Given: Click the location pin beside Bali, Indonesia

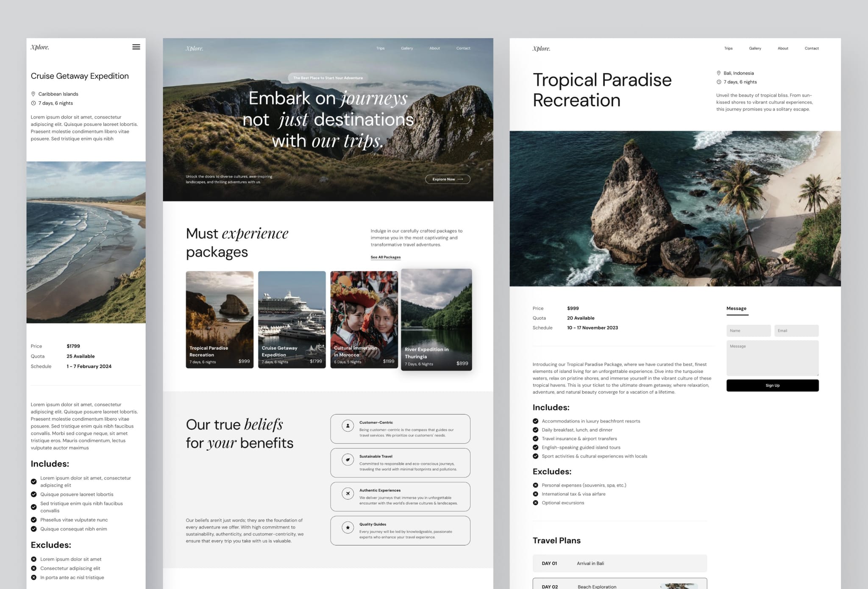Looking at the screenshot, I should (719, 73).
